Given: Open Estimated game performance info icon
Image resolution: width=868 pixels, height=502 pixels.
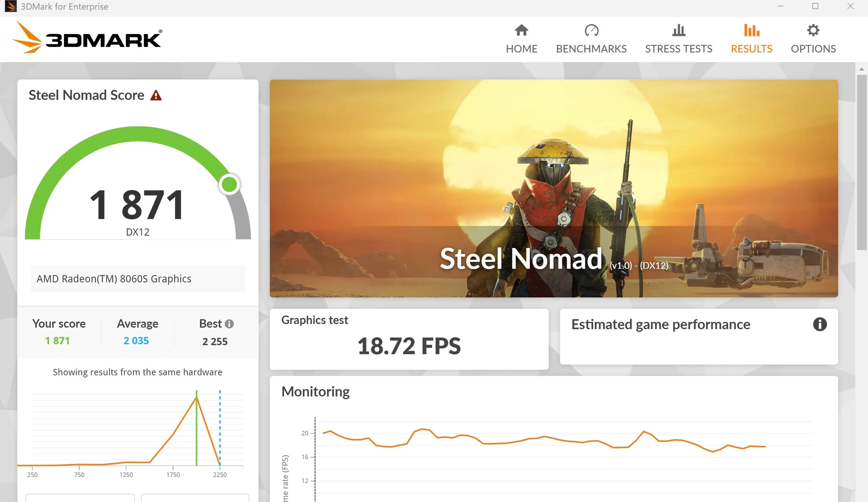Looking at the screenshot, I should click(x=820, y=324).
